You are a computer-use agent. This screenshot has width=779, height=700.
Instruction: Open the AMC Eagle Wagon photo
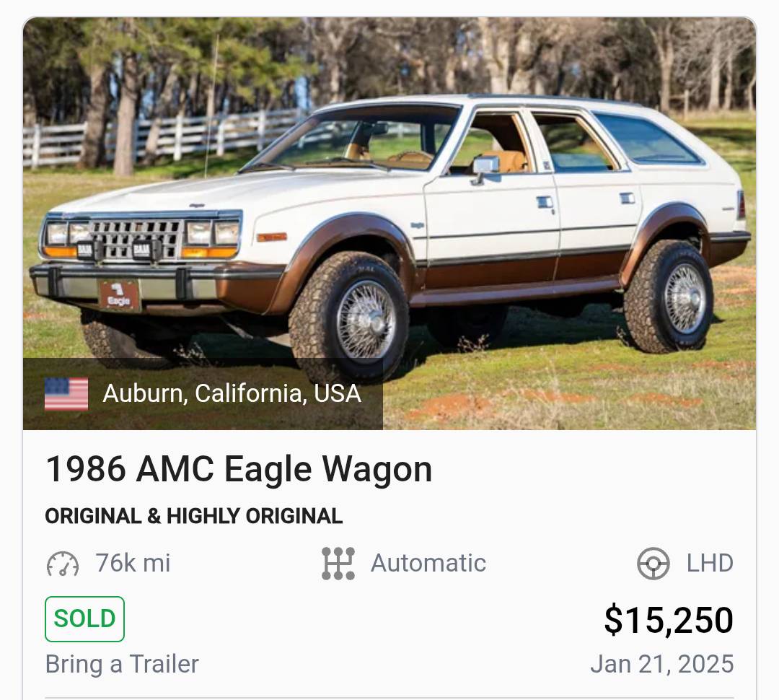(x=389, y=224)
